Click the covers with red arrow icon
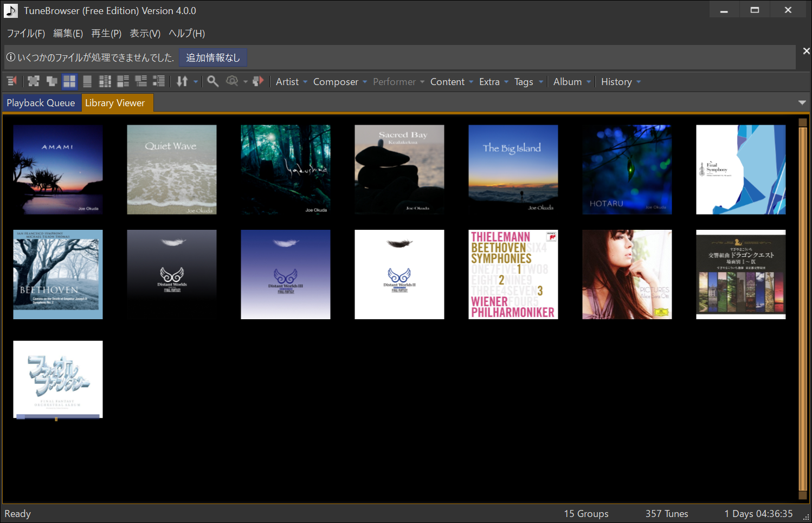Screen dimensions: 812x523 (x=258, y=81)
